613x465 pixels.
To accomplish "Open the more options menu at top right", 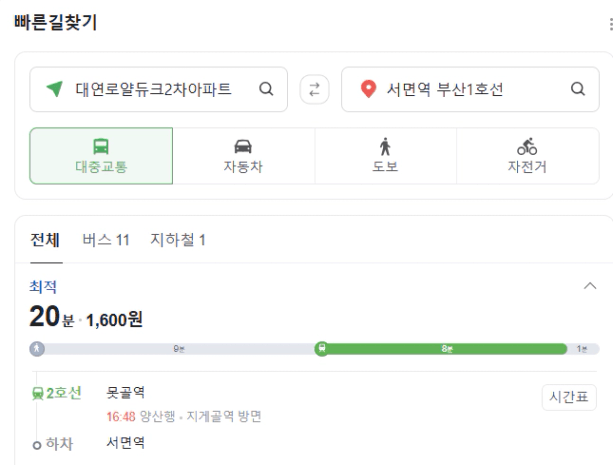I will tap(611, 24).
